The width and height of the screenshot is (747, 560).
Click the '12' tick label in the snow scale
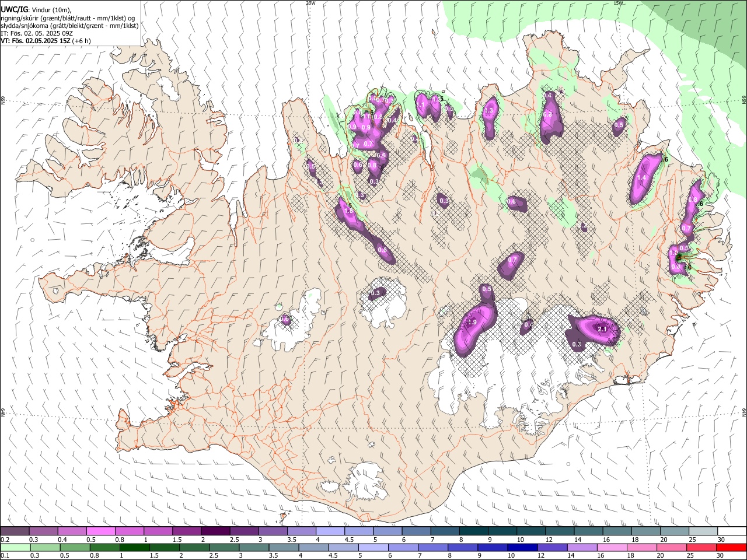(x=549, y=540)
